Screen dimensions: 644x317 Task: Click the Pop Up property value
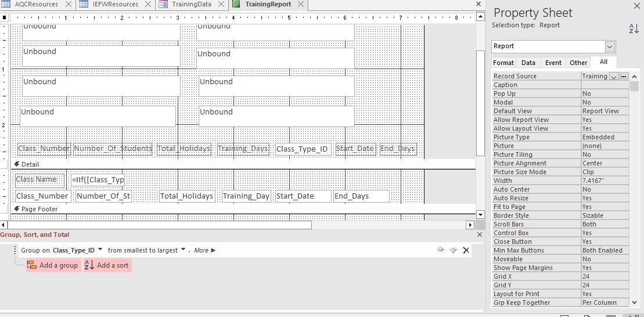tap(605, 93)
